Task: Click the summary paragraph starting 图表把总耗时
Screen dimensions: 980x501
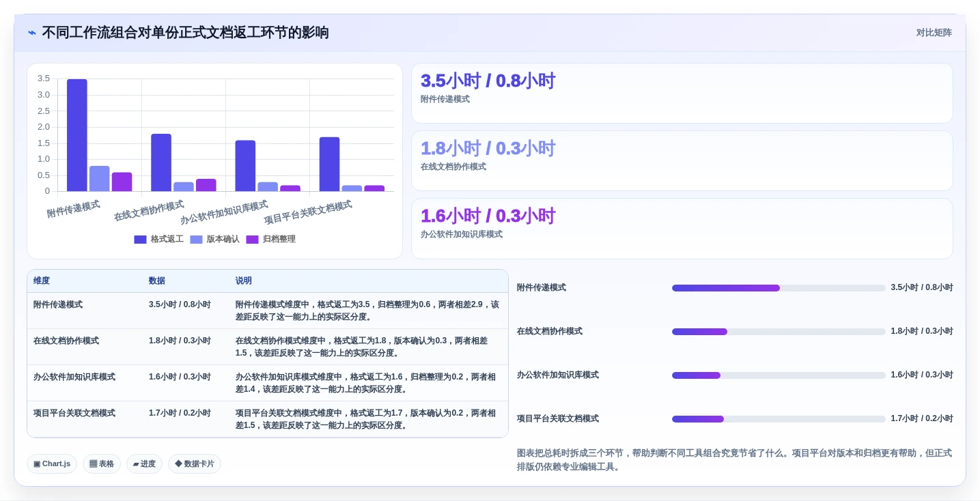Action: (734, 460)
